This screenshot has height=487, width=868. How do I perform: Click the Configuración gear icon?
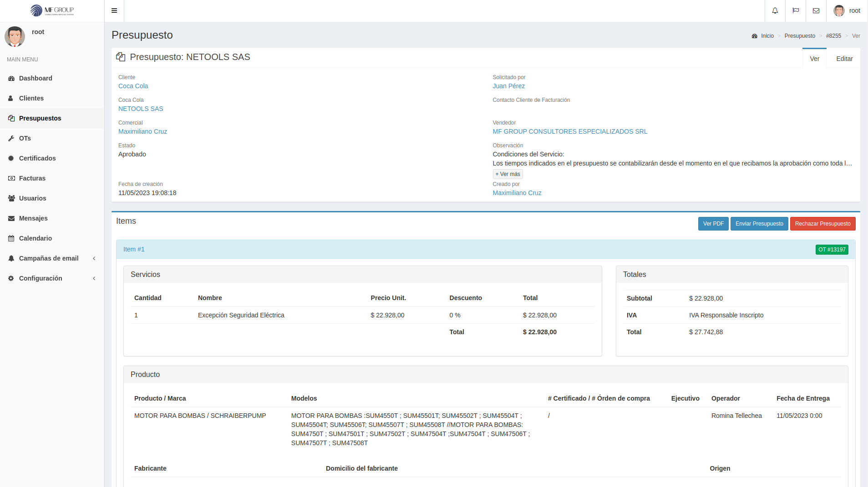[x=11, y=278]
